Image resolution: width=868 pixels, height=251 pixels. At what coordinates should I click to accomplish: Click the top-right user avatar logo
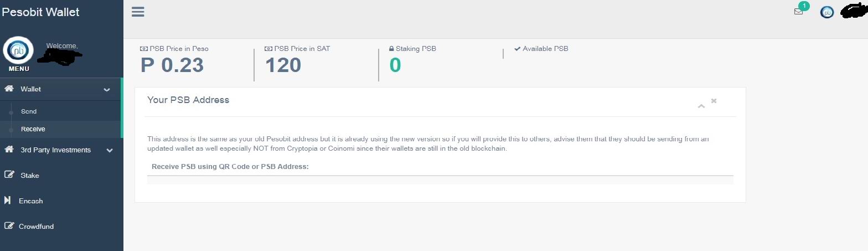pos(827,12)
